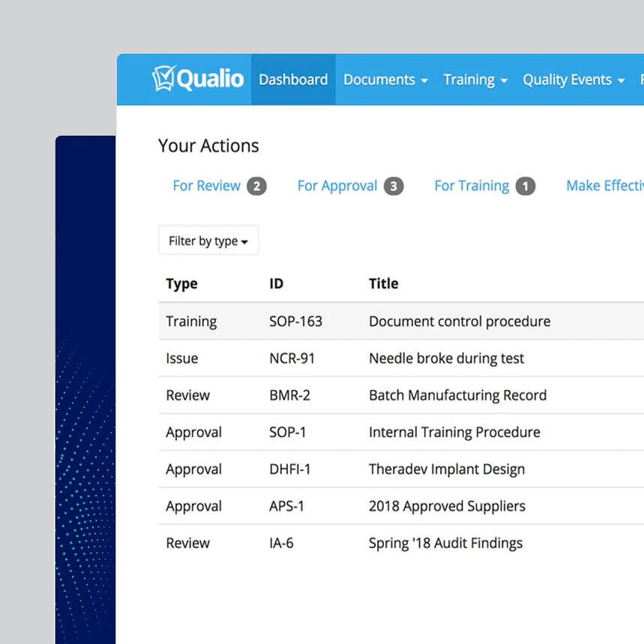644x644 pixels.
Task: Select the For Review link
Action: (x=207, y=186)
